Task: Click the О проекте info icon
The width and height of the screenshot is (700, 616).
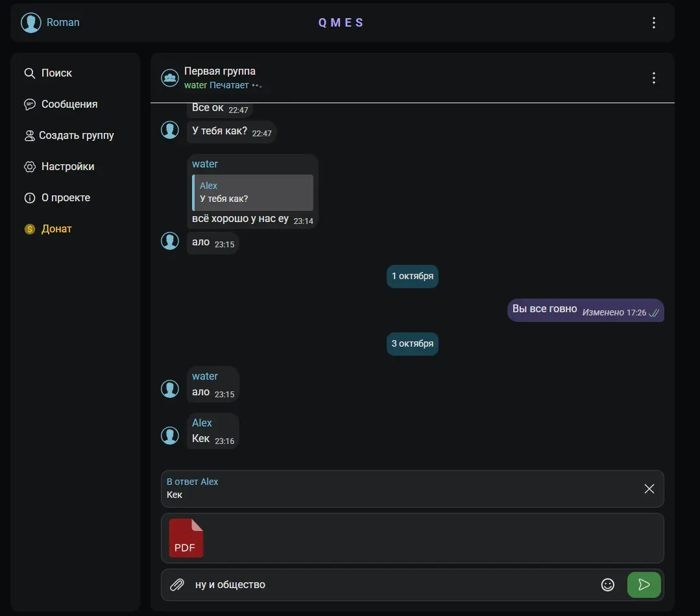Action: [x=29, y=198]
